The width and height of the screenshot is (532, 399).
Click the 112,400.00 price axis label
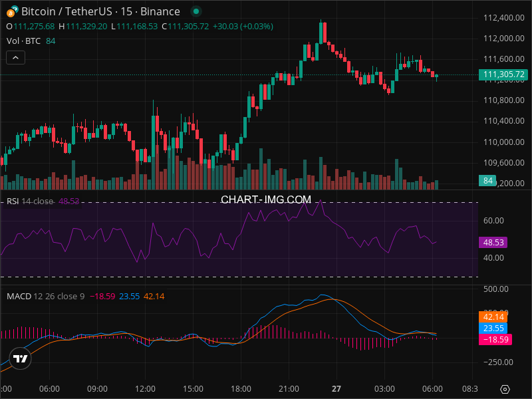504,17
